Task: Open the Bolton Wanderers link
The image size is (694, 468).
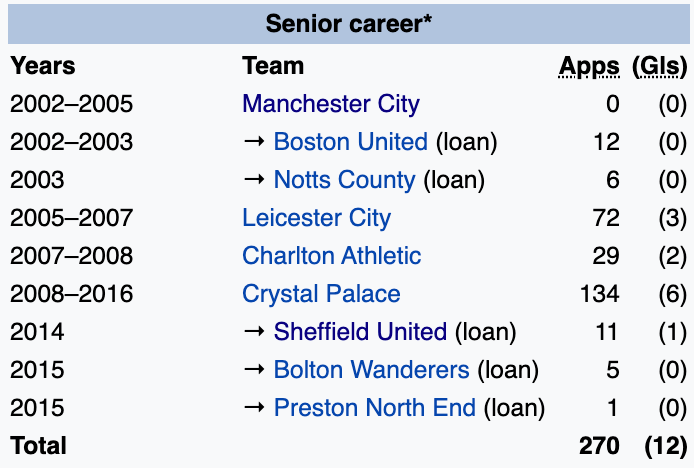Action: (x=371, y=370)
